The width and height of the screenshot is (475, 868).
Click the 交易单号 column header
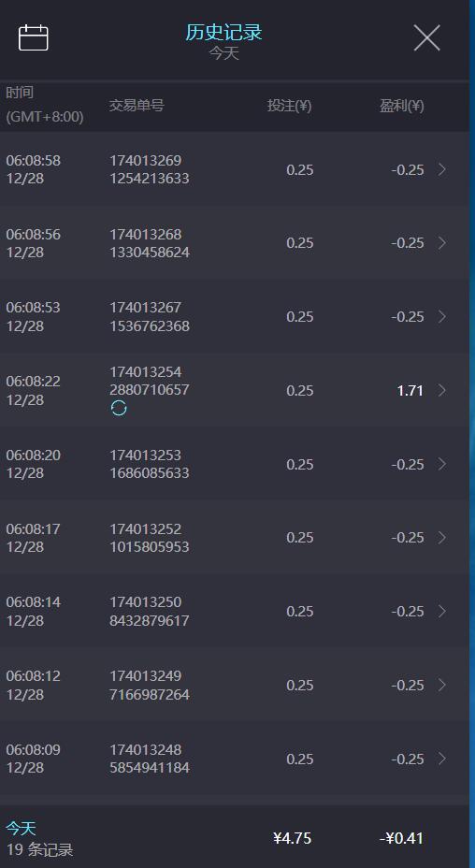click(x=137, y=105)
